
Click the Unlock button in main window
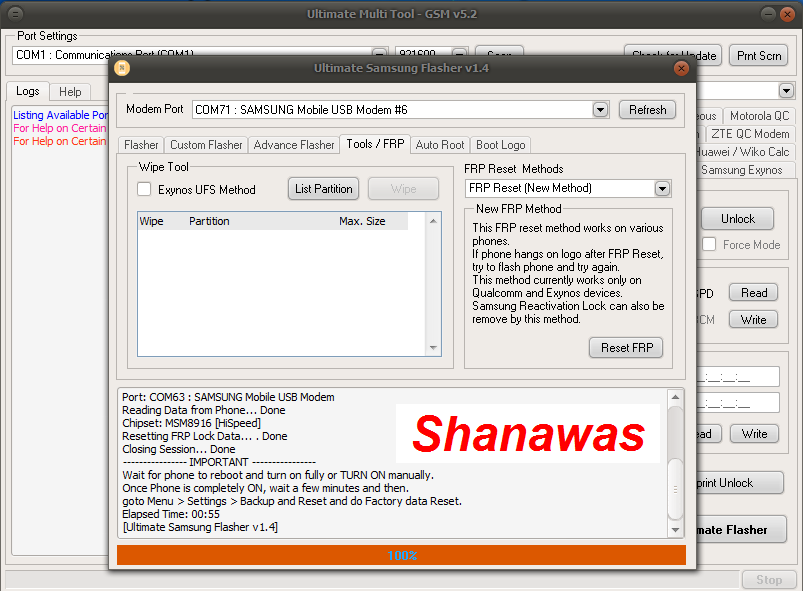pyautogui.click(x=737, y=219)
